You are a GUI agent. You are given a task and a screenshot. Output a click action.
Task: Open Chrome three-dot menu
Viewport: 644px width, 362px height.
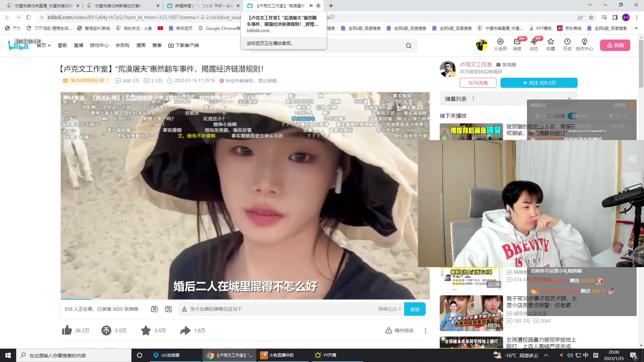(x=637, y=17)
